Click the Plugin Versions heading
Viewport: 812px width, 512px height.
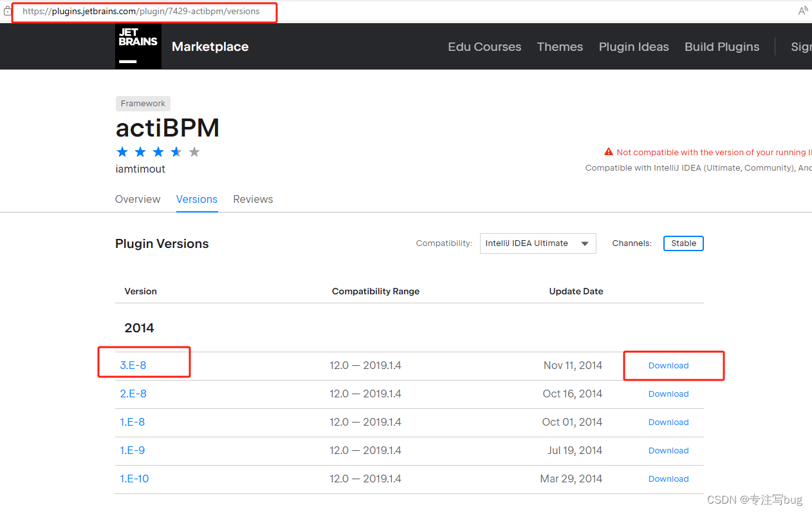pyautogui.click(x=162, y=243)
